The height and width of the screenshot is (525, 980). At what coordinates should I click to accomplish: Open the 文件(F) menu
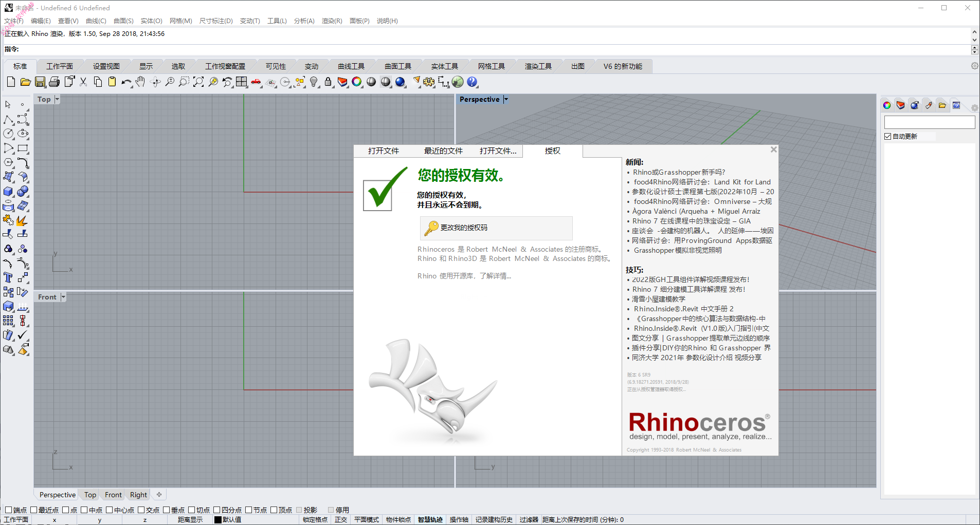coord(14,21)
